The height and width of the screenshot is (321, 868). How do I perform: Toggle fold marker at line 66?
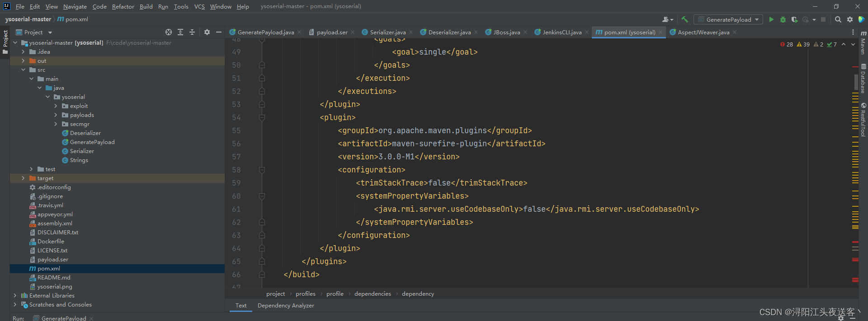click(x=262, y=274)
